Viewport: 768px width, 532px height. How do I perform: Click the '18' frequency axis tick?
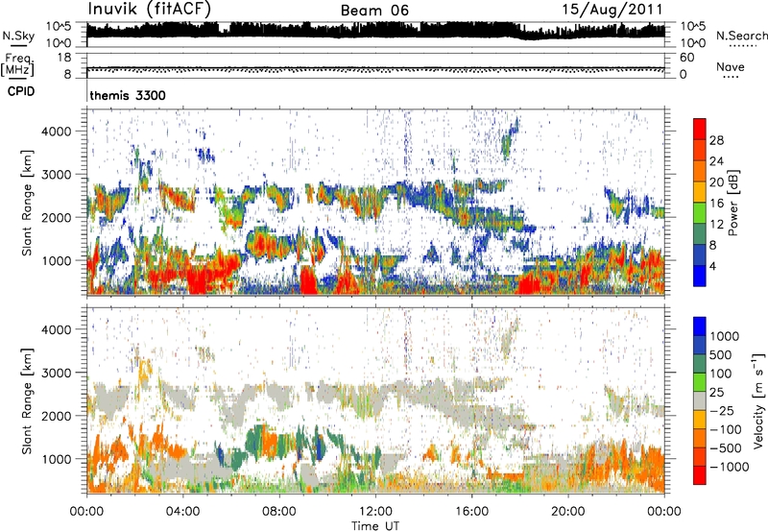tap(64, 58)
